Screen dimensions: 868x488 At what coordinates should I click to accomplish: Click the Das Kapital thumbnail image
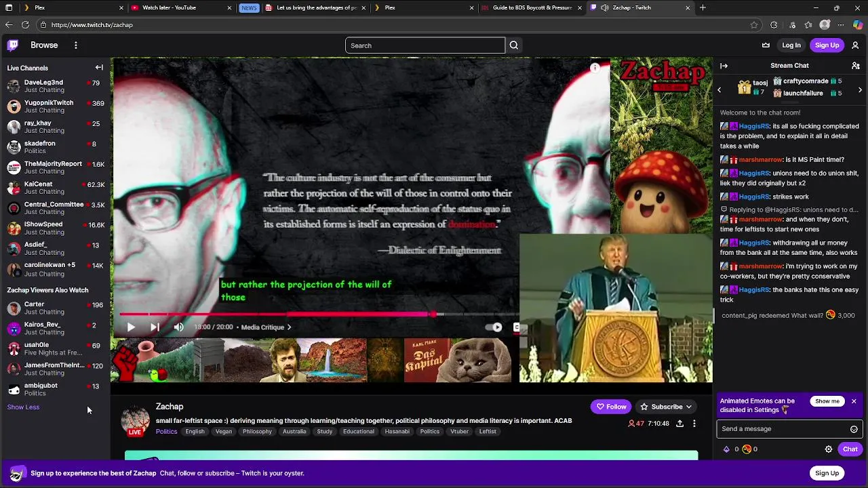(427, 361)
